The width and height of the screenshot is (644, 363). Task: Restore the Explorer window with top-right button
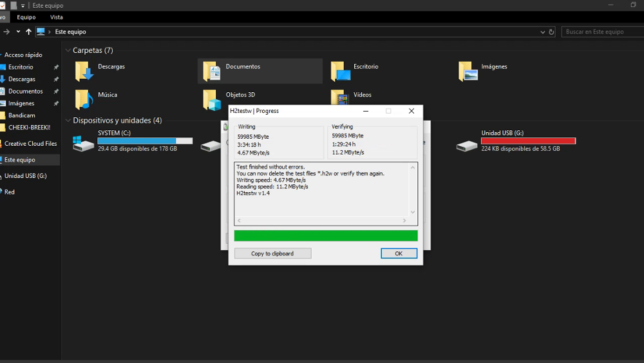pos(633,5)
